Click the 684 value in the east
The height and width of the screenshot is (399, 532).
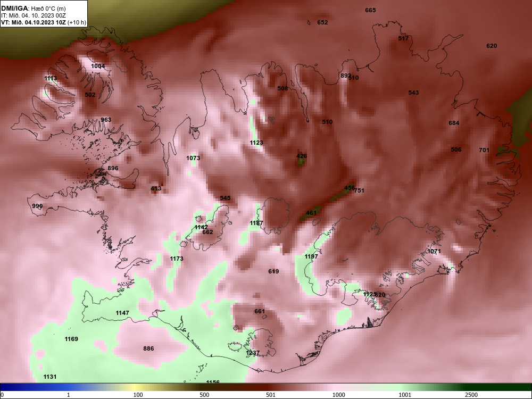click(454, 123)
